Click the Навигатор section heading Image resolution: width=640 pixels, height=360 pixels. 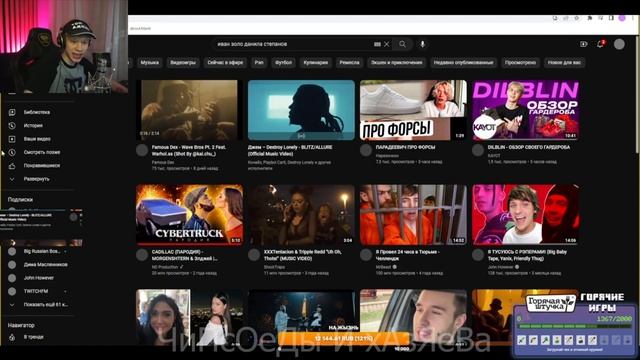pyautogui.click(x=21, y=325)
